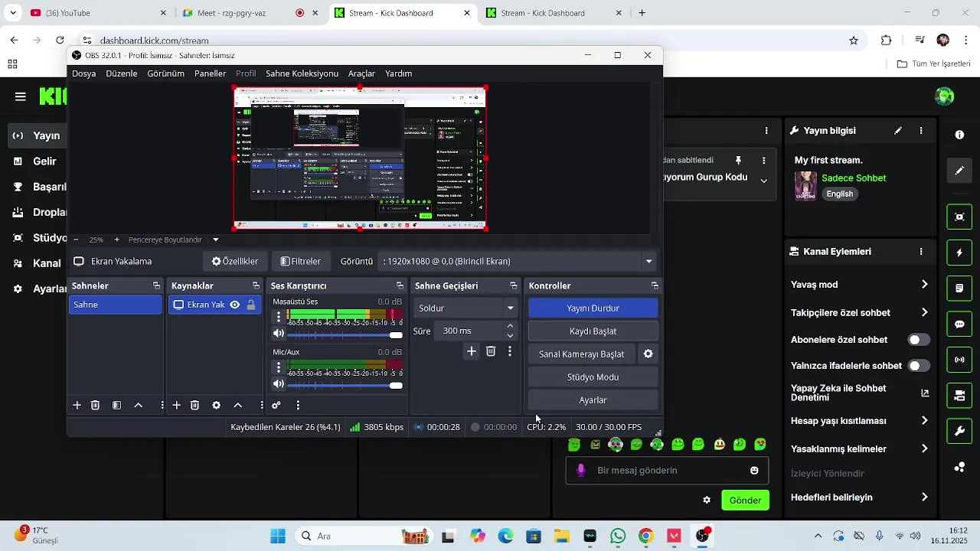Screen dimensions: 980x551
Task: Expand Hesap yaşı kısıtlaması options
Action: coord(924,420)
